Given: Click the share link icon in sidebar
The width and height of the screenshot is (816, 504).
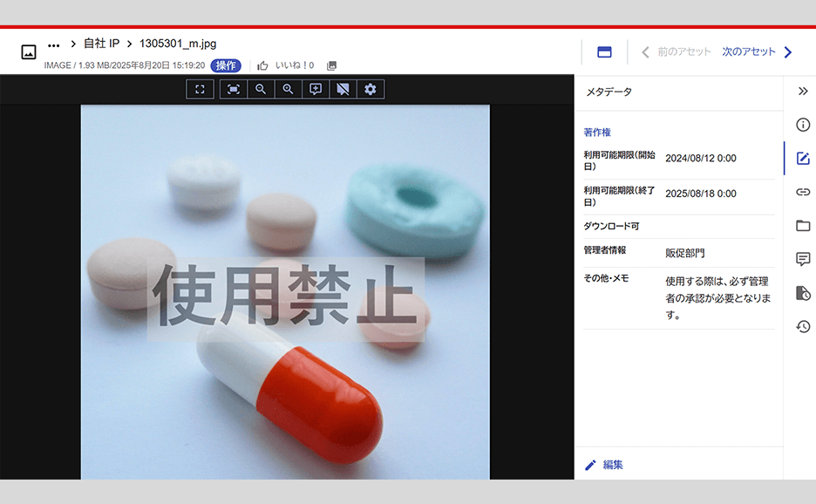Looking at the screenshot, I should [802, 191].
